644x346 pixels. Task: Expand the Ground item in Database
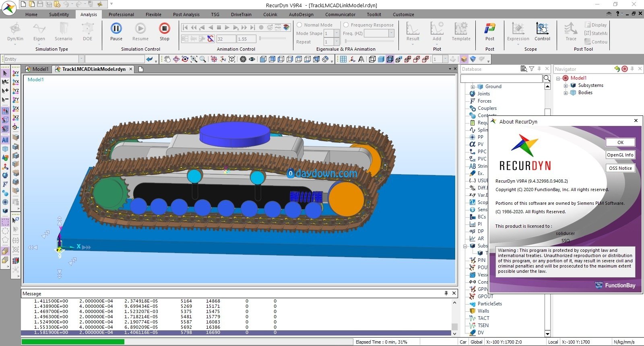[473, 86]
